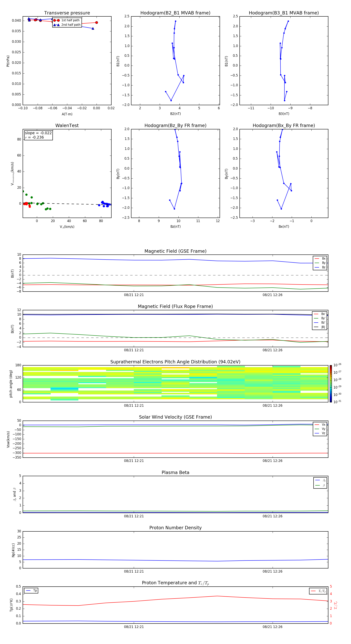Viewport: 351px width, 644px height.
Task: Click the beta legend in Plasma Beta panel
Action: point(320,483)
